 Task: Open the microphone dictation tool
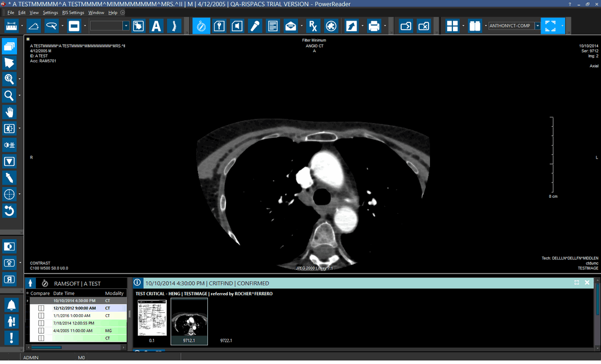point(255,26)
